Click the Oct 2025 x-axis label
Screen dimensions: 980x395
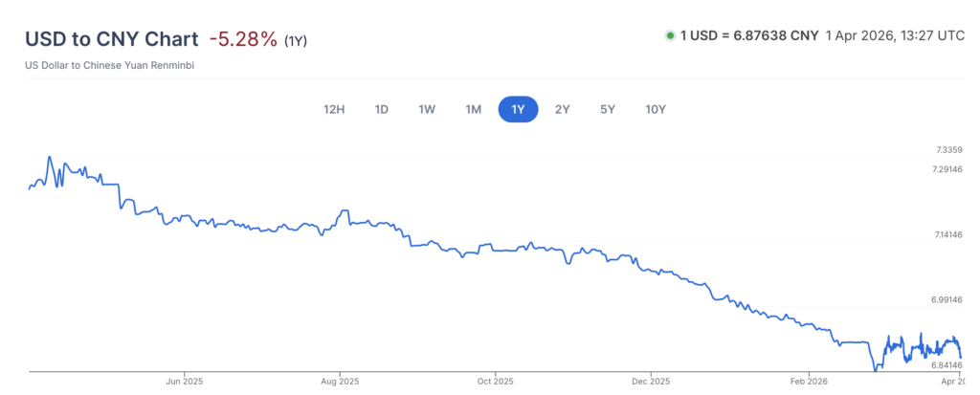[495, 381]
